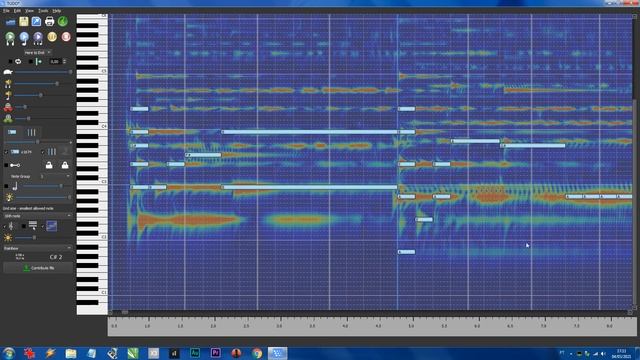This screenshot has height=360, width=640.
Task: Open the Tools menu
Action: tap(43, 11)
